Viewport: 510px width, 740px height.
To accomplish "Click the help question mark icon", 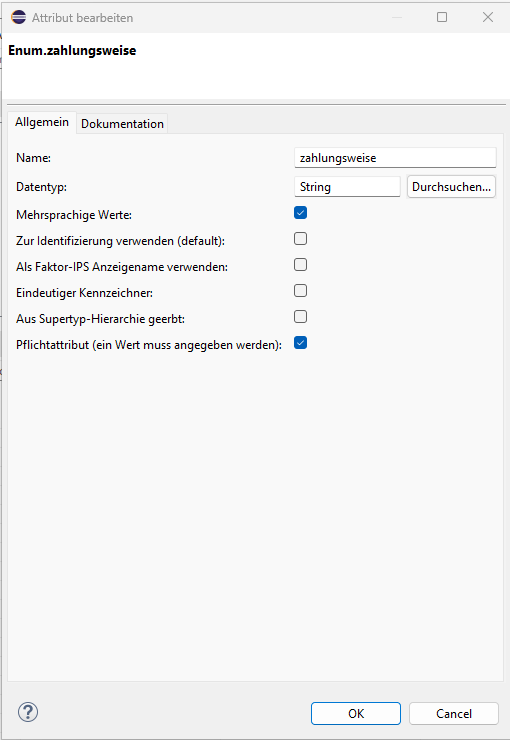I will 28,712.
